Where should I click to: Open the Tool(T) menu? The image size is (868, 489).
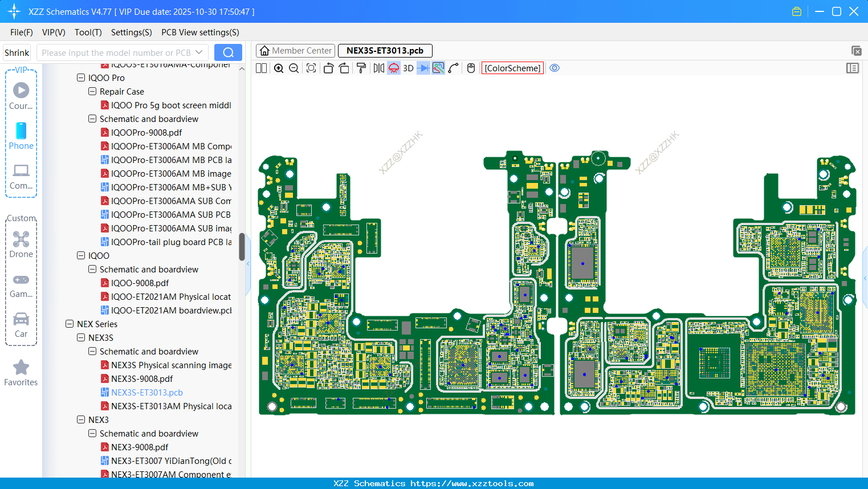(x=88, y=32)
